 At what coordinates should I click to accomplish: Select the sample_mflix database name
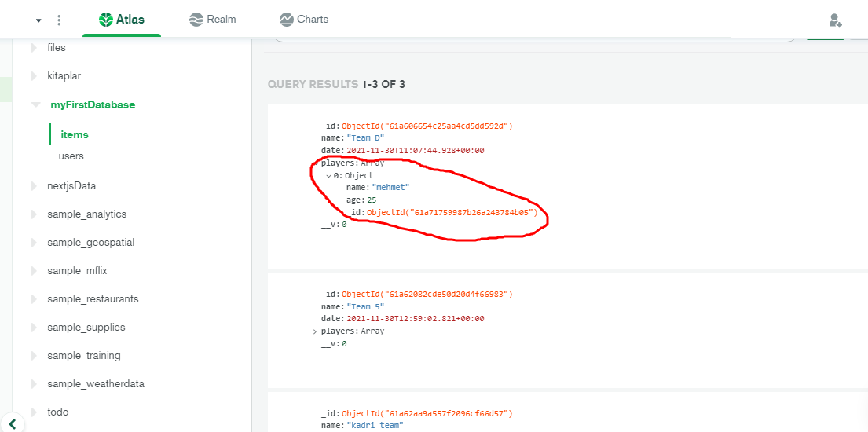[x=75, y=271]
